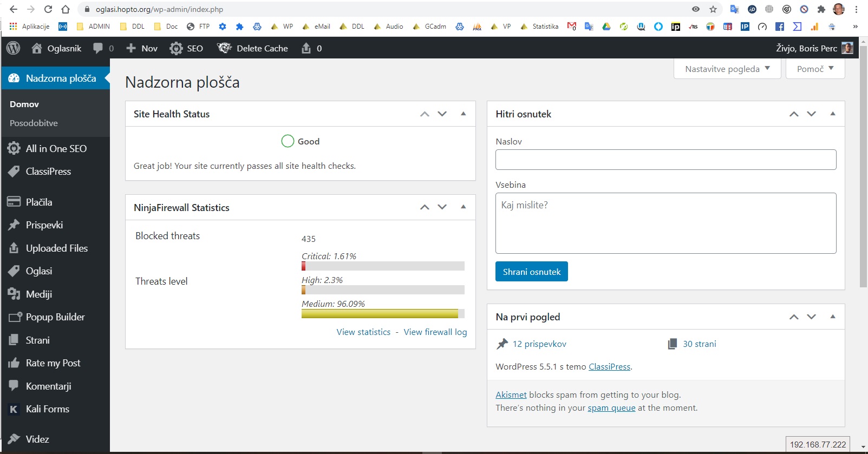The width and height of the screenshot is (868, 454).
Task: Visit the Oglasnik site home icon
Action: pos(36,48)
